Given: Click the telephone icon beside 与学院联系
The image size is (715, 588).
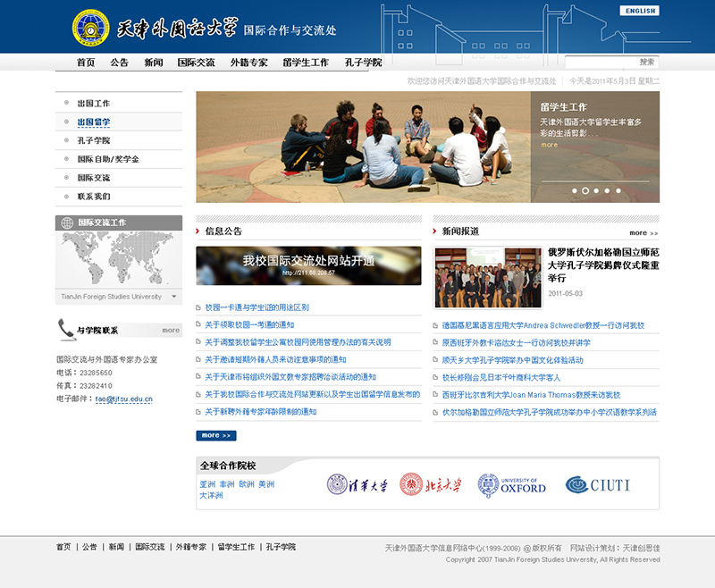Looking at the screenshot, I should [65, 329].
